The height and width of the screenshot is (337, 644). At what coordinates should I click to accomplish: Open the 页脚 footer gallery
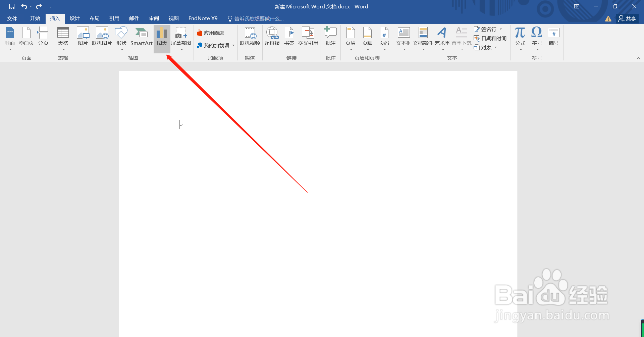367,39
